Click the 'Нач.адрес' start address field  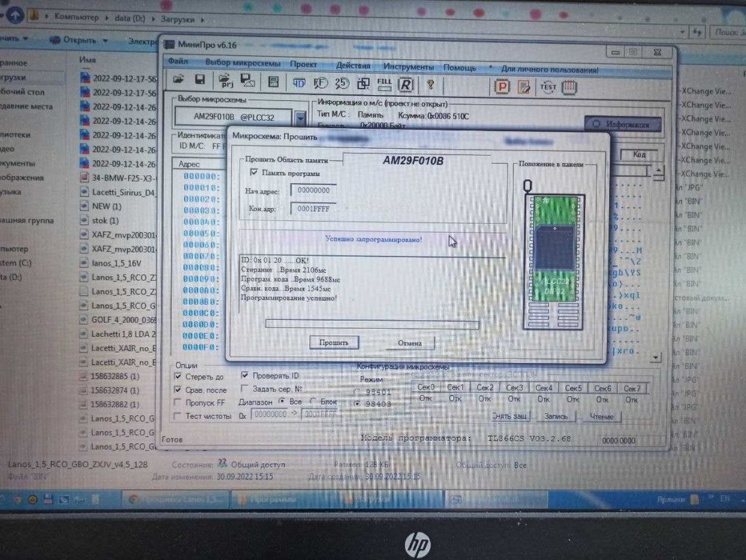[x=314, y=190]
